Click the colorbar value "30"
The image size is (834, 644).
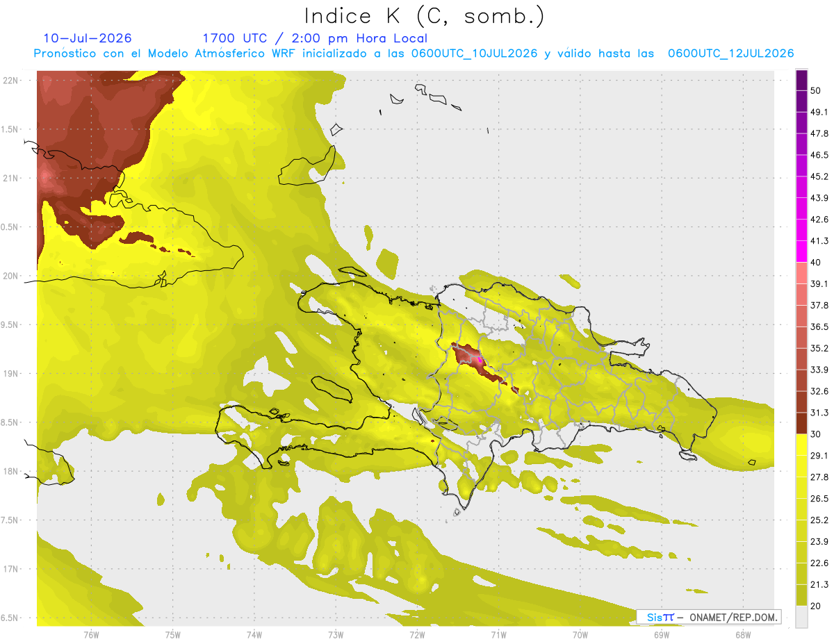click(x=816, y=434)
